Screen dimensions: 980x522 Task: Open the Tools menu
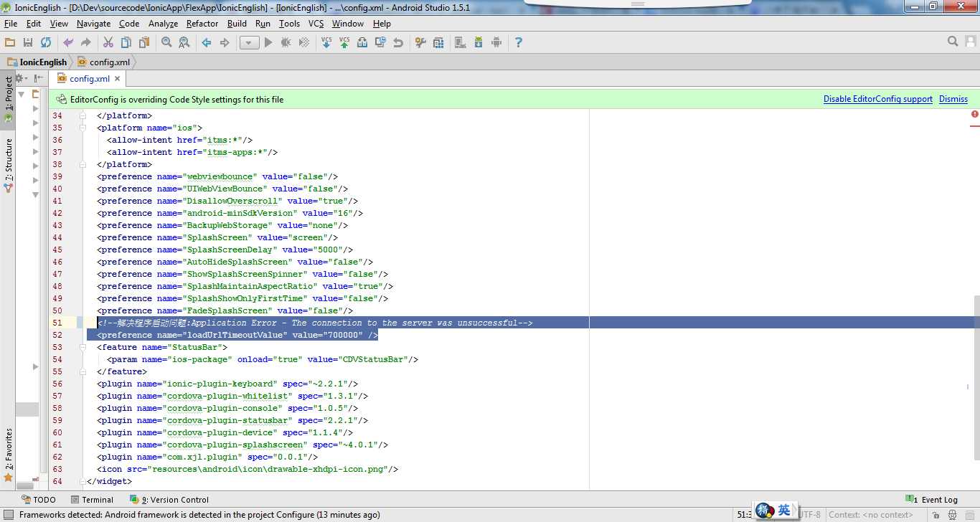[x=289, y=24]
